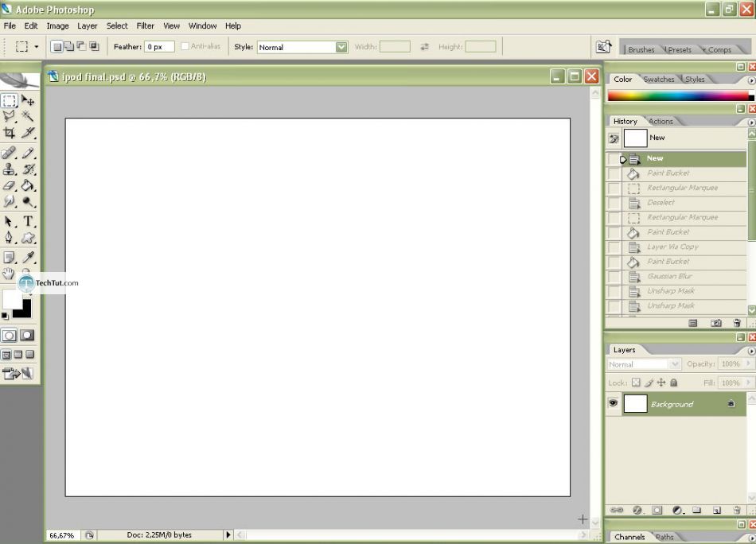Image resolution: width=756 pixels, height=544 pixels.
Task: Set history brush source for Gaussian Blur state
Action: click(614, 277)
